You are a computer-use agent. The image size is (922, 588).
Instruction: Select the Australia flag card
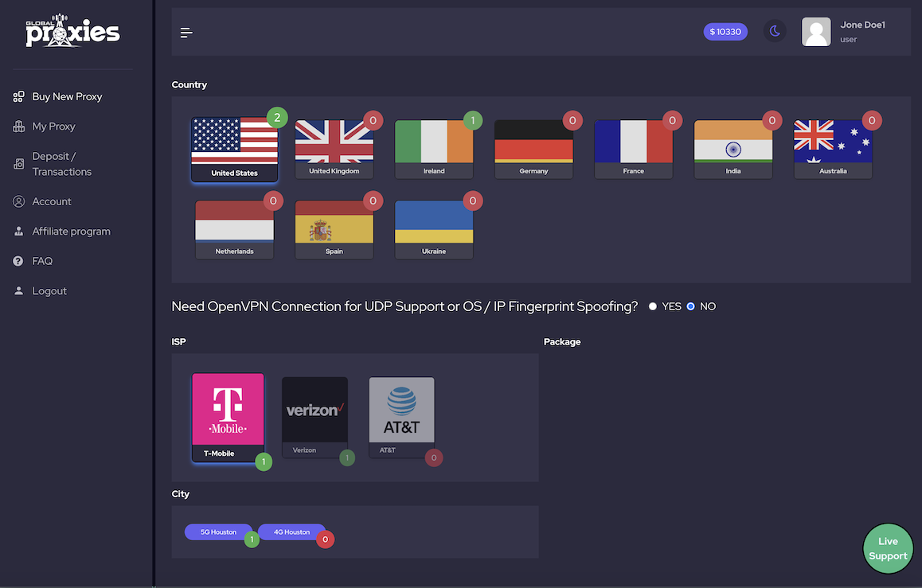coord(833,150)
